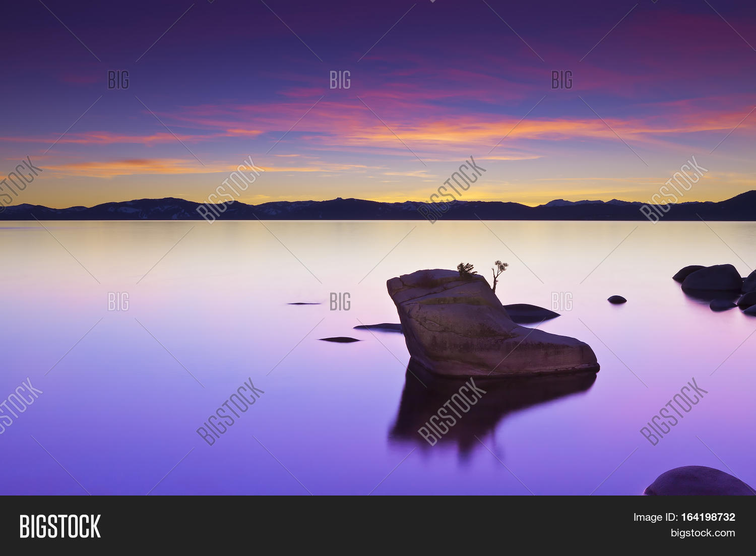Click the diagonal BIGSTOCK watermark over the horizon center
Screen dimensions: 756x556
(452, 190)
